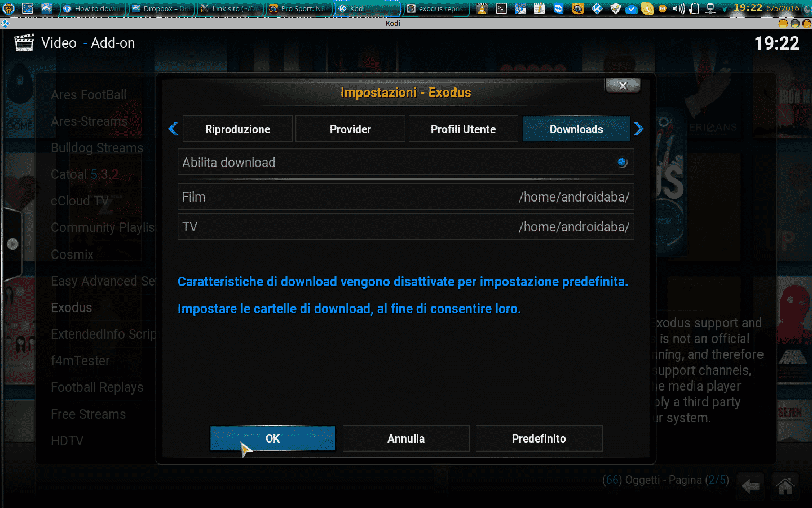Viewport: 812px width, 508px height.
Task: Confirm settings with the OK button
Action: pyautogui.click(x=272, y=439)
